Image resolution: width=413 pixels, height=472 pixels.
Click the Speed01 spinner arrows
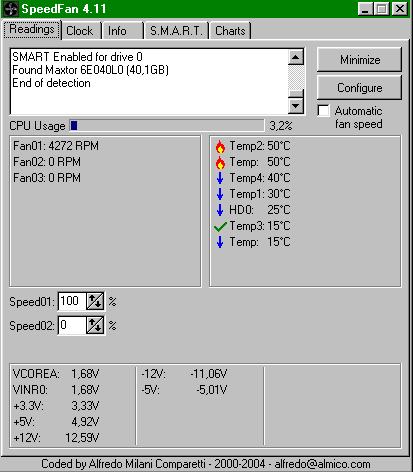coord(95,301)
